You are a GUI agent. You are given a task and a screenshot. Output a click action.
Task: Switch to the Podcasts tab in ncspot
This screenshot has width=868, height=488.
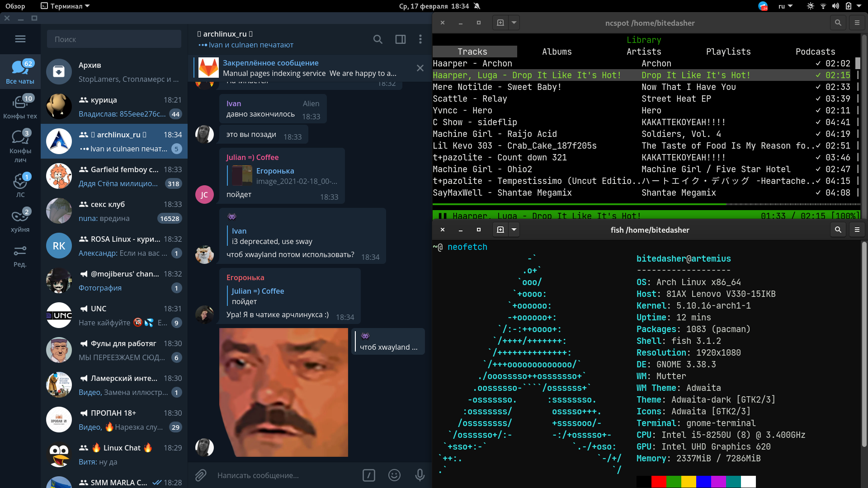[815, 52]
